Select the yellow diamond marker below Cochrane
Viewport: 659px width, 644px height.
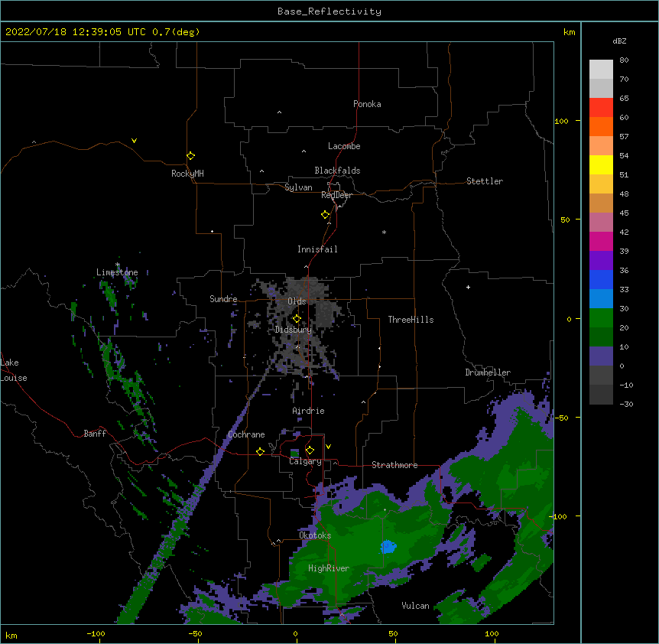coord(260,451)
